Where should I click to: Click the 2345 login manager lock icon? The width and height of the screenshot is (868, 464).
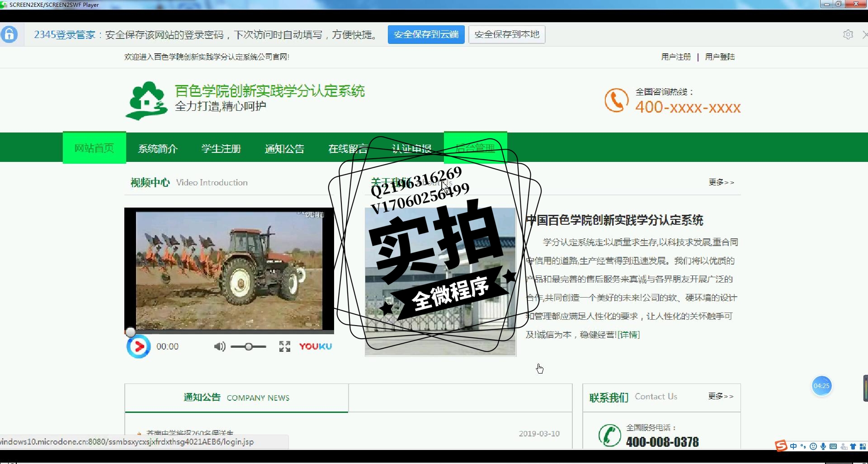point(9,34)
